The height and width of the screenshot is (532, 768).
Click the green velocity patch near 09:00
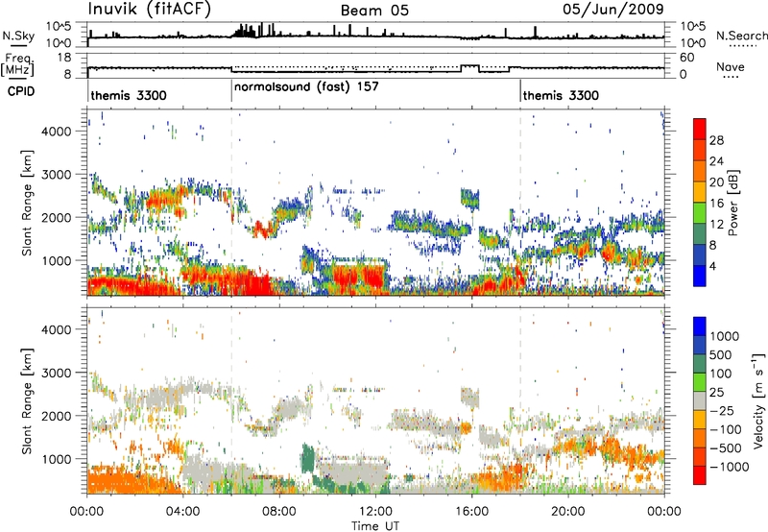307,459
